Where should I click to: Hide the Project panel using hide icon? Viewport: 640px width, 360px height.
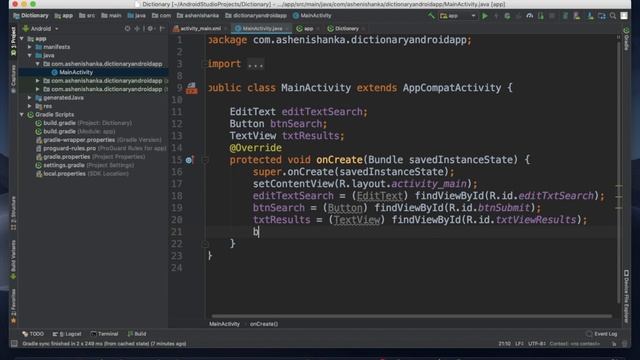pos(162,29)
